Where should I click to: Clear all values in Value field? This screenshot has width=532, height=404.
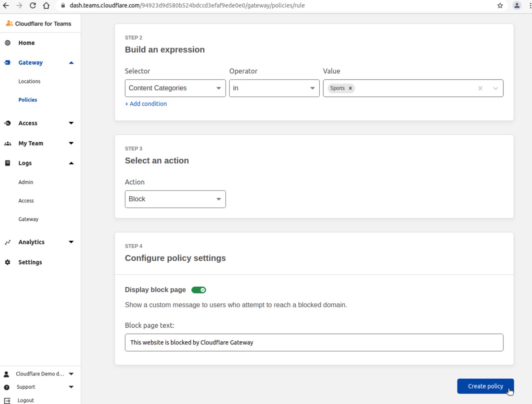point(480,88)
